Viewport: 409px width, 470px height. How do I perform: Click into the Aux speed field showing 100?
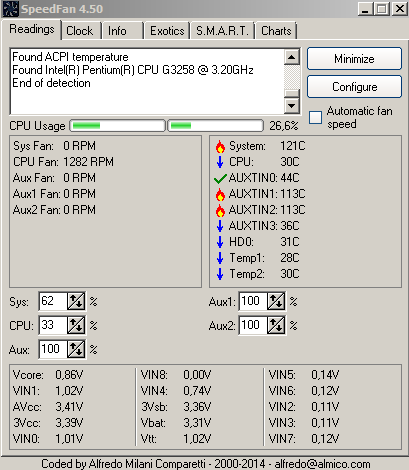coord(53,349)
